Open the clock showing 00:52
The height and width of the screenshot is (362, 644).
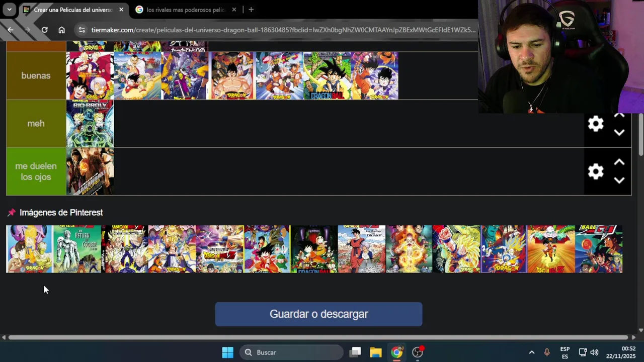(621, 352)
